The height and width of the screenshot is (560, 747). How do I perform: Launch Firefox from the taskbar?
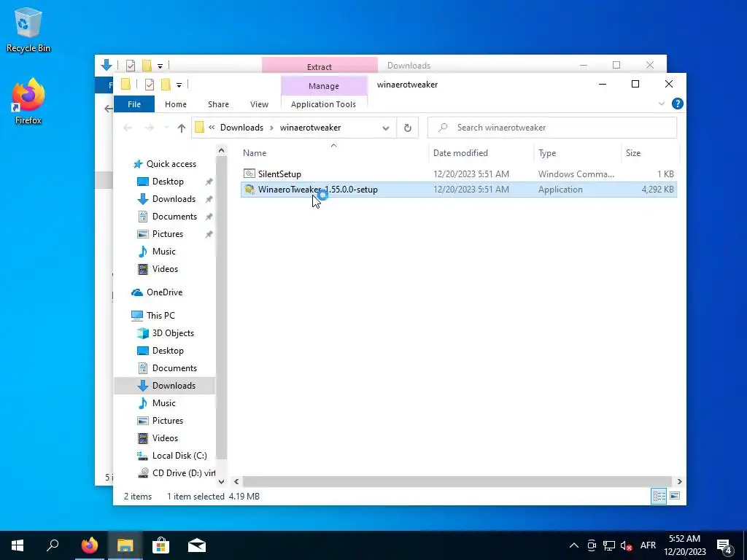(89, 545)
